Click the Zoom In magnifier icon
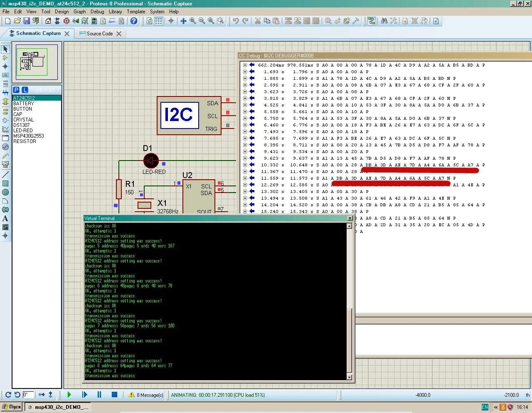This screenshot has width=532, height=413. 192,21
